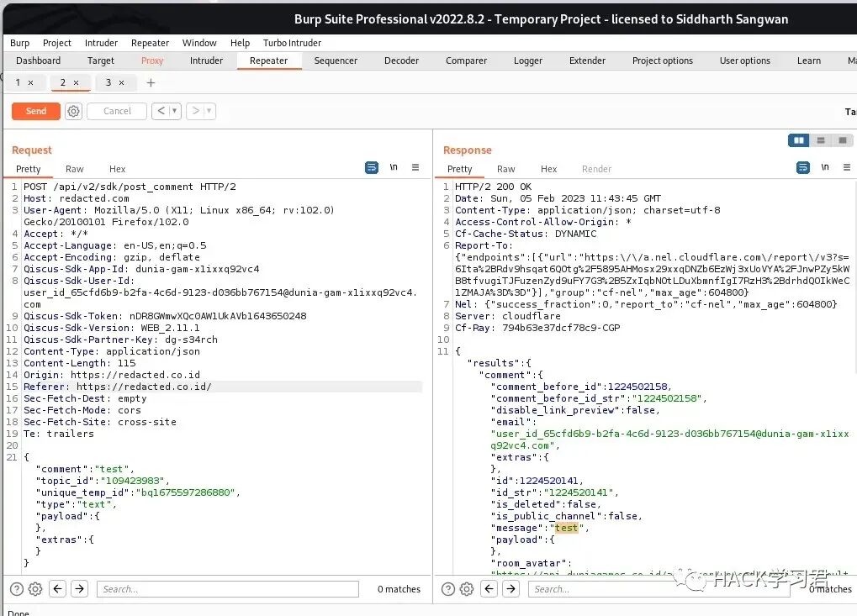Viewport: 857px width, 616px height.
Task: Open the Intruder menu in menu bar
Action: click(x=101, y=43)
